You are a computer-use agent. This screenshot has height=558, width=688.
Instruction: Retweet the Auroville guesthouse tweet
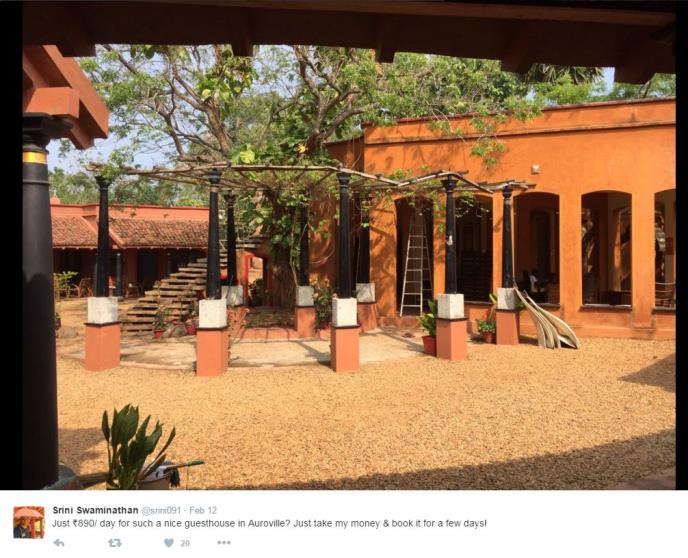[115, 543]
